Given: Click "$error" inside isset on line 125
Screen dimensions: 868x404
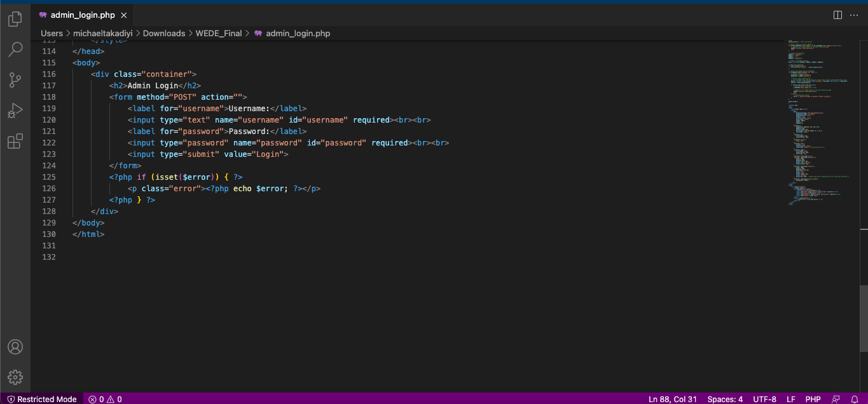Looking at the screenshot, I should pos(196,177).
